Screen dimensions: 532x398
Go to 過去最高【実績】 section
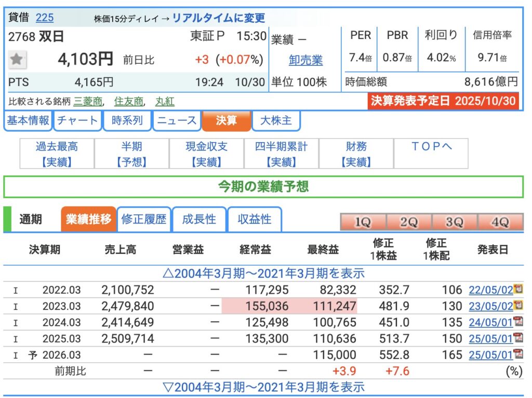(x=57, y=154)
